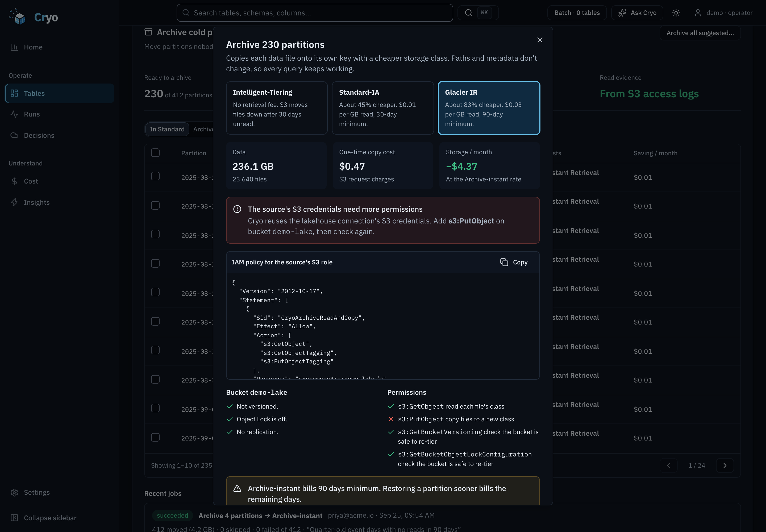Go to previous page of partitions
Image resolution: width=766 pixels, height=532 pixels.
pyautogui.click(x=669, y=466)
